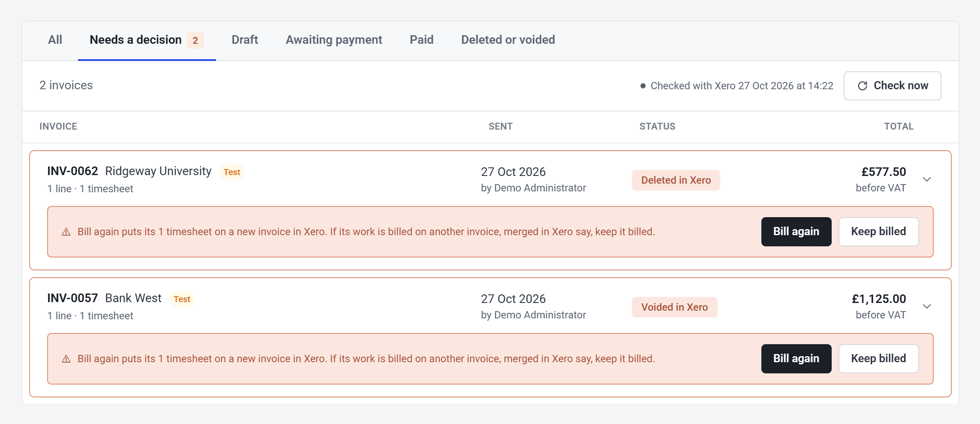This screenshot has width=980, height=424.
Task: Click the Test tag on Ridgeway University
Action: (x=232, y=172)
